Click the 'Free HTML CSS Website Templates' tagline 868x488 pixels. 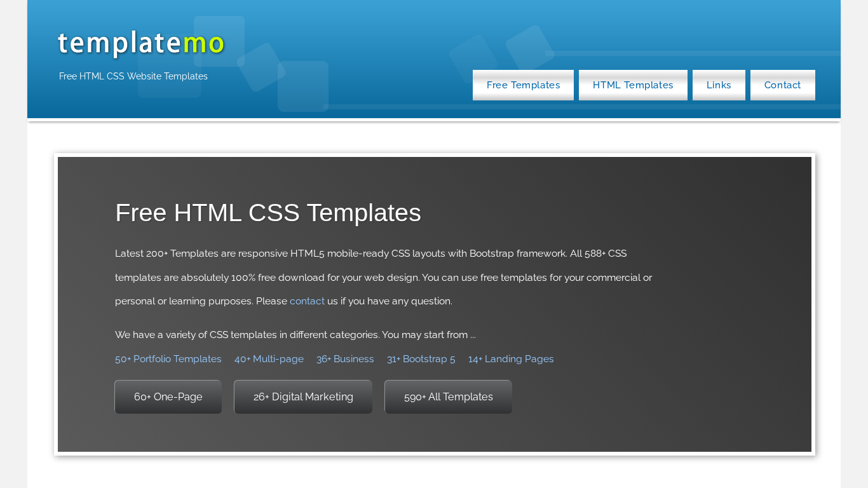pos(133,76)
